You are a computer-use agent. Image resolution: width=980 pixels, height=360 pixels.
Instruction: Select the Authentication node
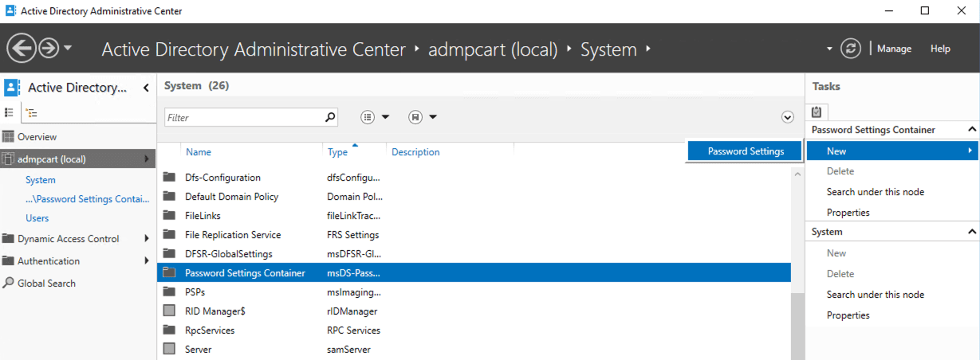pyautogui.click(x=49, y=261)
